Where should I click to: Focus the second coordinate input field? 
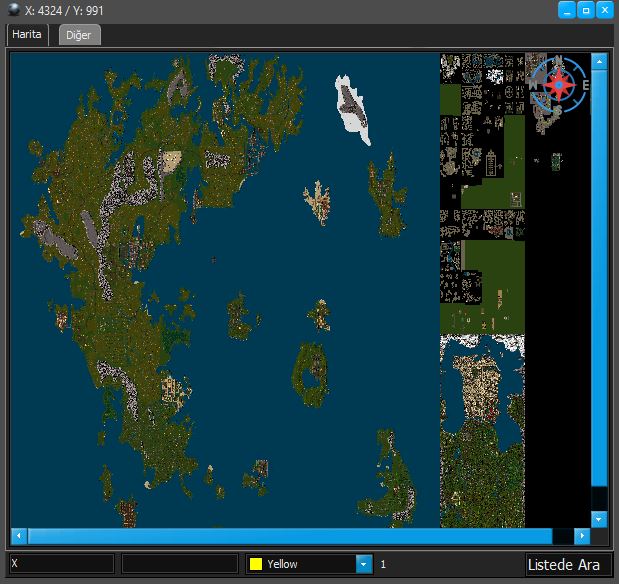click(180, 563)
